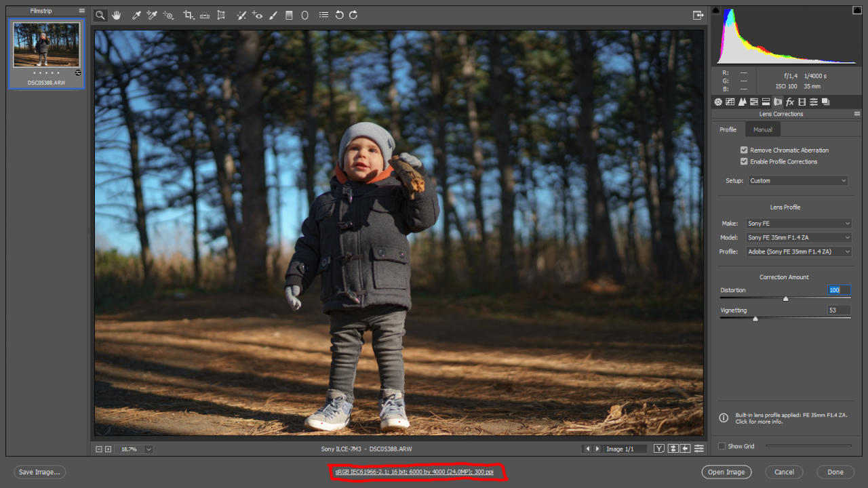868x488 pixels.
Task: Toggle between current and default panel settings
Action: point(698,449)
